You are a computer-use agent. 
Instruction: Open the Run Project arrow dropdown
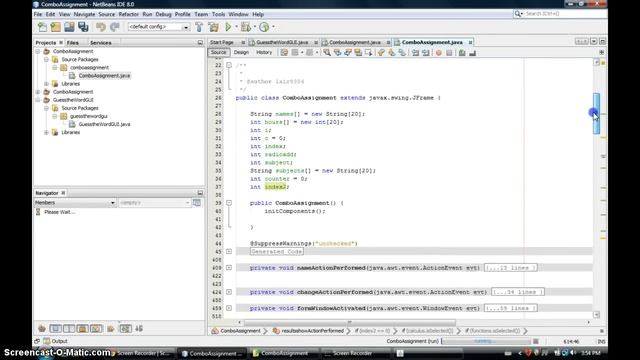[x=236, y=27]
